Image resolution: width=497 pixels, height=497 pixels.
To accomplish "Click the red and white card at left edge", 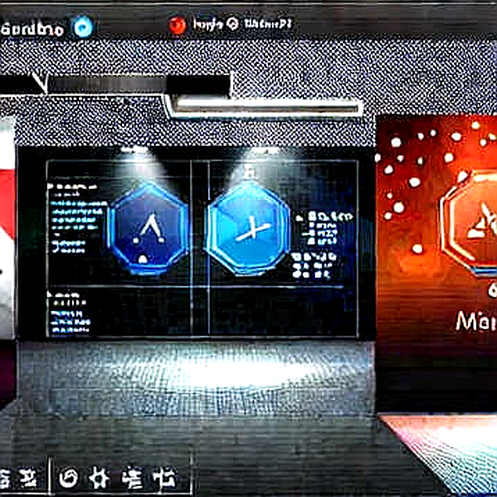I will (x=7, y=230).
